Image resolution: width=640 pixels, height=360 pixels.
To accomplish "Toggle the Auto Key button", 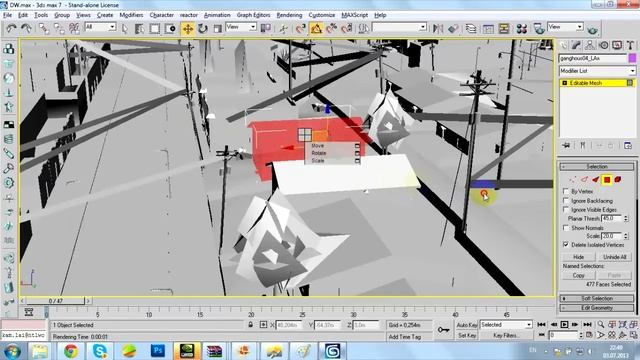I will pyautogui.click(x=467, y=325).
